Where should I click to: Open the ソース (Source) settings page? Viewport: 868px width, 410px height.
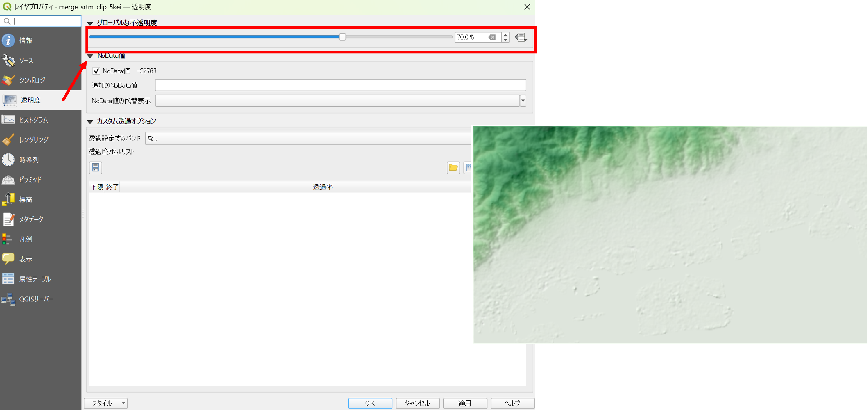click(26, 61)
